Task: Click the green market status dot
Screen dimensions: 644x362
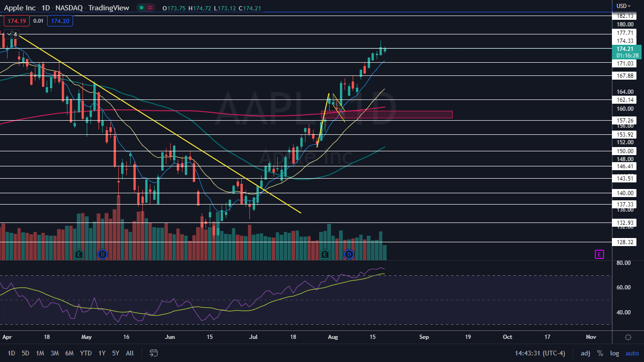Action: pos(140,8)
